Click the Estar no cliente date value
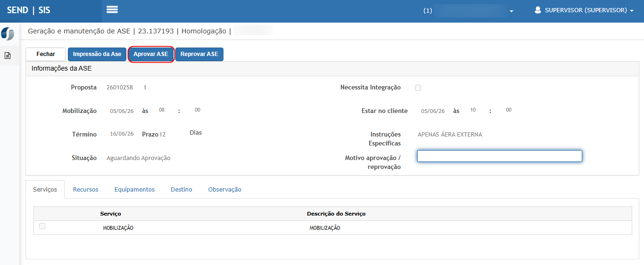This screenshot has width=644, height=265. [433, 111]
